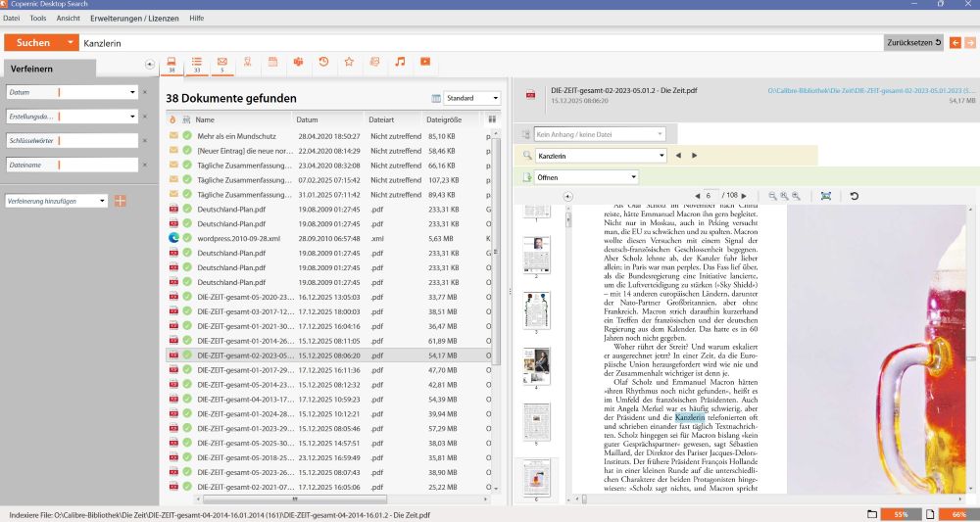This screenshot has width=980, height=522.
Task: Open the Hilfe menu
Action: pos(197,18)
